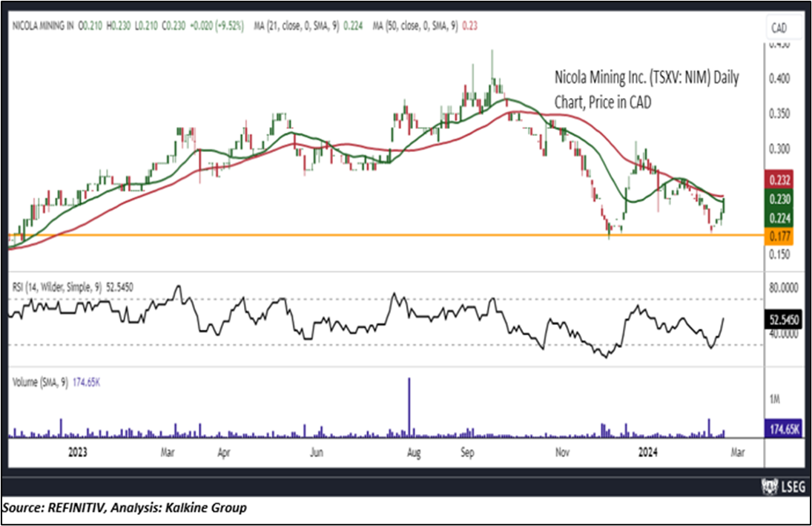Image resolution: width=812 pixels, height=526 pixels.
Task: Click the Nov time axis label
Action: click(562, 453)
